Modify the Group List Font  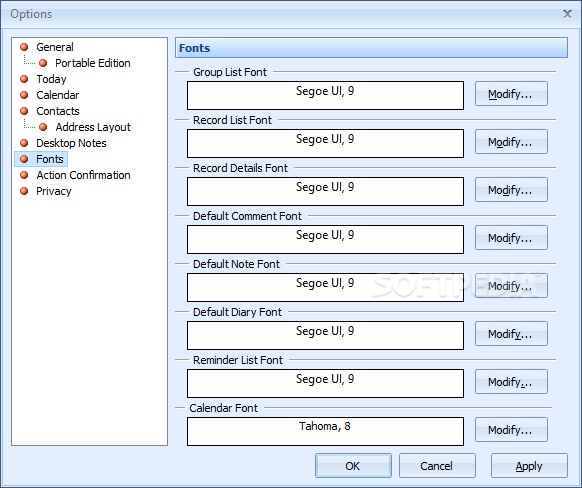tap(511, 94)
